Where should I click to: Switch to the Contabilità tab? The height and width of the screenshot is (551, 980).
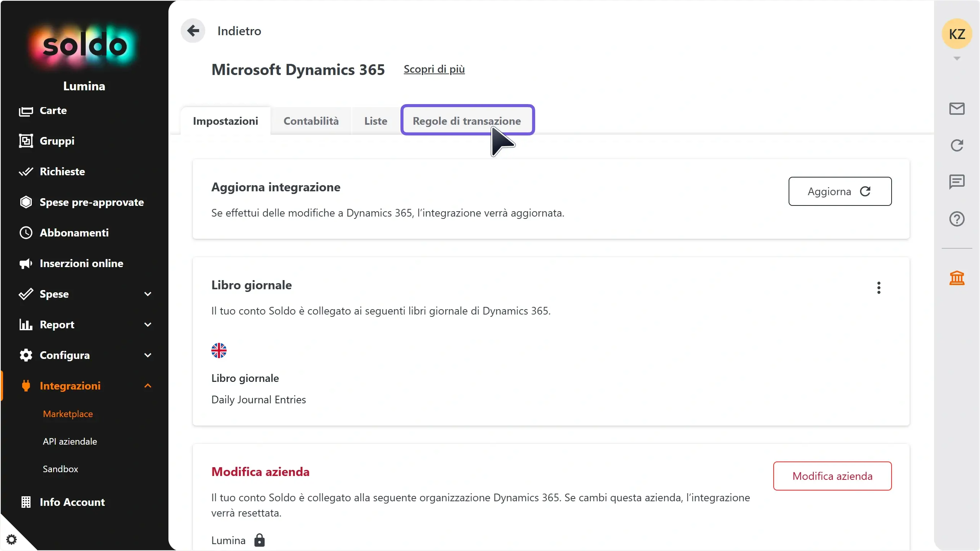pos(311,121)
